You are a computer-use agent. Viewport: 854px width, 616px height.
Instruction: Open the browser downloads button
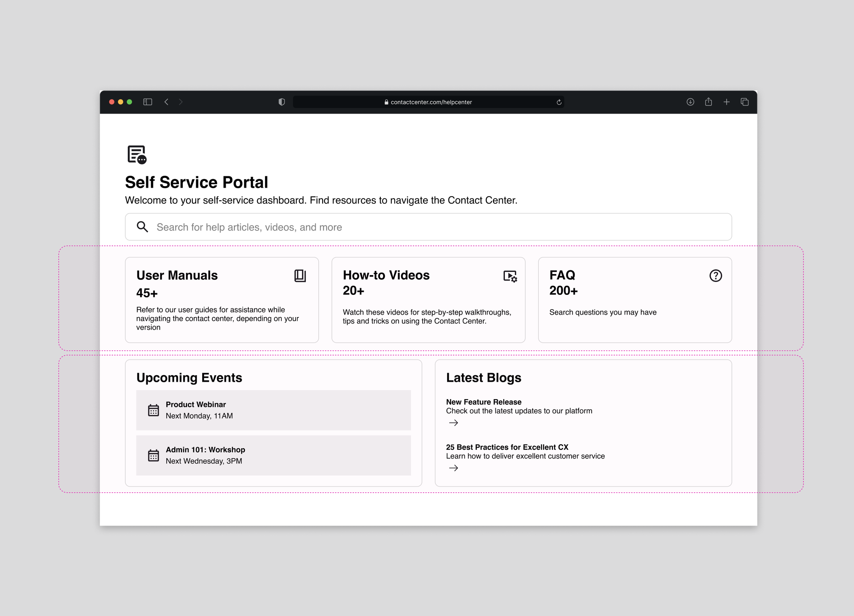[690, 102]
